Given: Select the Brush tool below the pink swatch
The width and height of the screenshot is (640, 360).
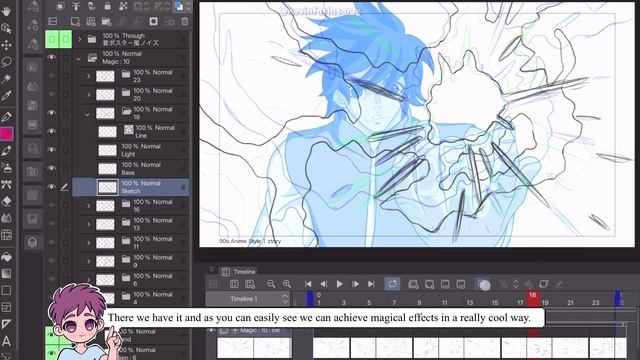Looking at the screenshot, I should (6, 151).
